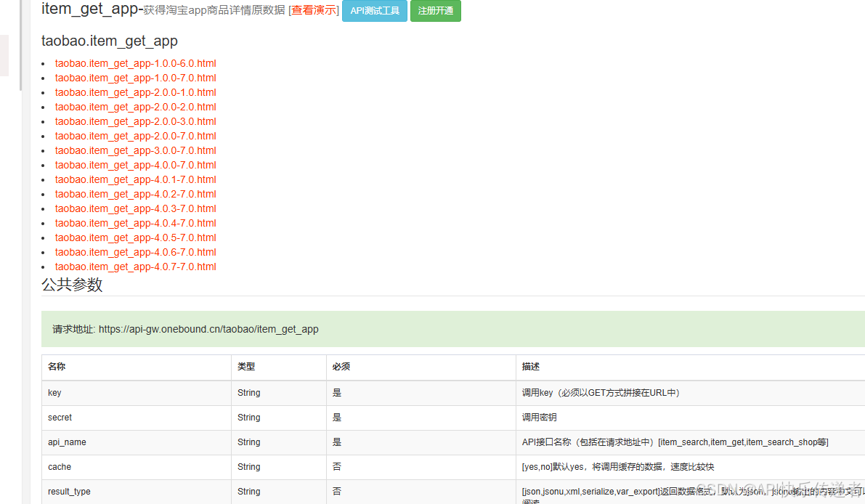Open taobao.item_get_app-2.0.0-1.0.html link
Image resolution: width=865 pixels, height=504 pixels.
(x=135, y=92)
